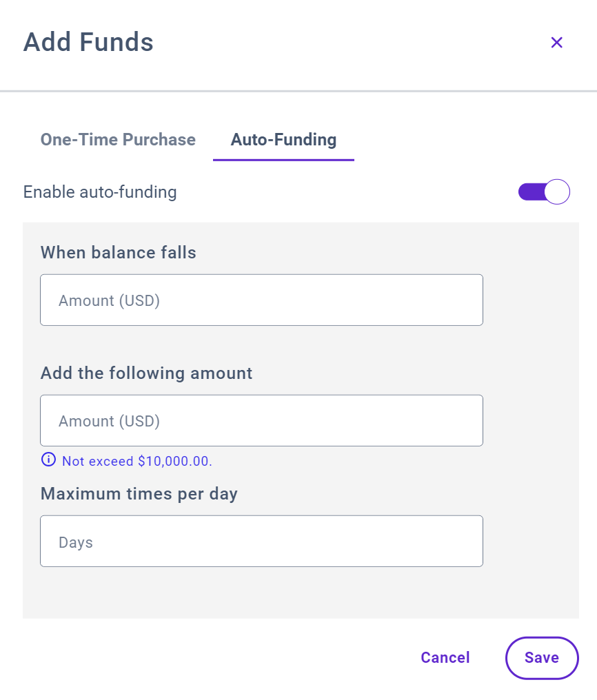Click the Add Funds dialog title
Image resolution: width=597 pixels, height=700 pixels.
click(x=88, y=43)
